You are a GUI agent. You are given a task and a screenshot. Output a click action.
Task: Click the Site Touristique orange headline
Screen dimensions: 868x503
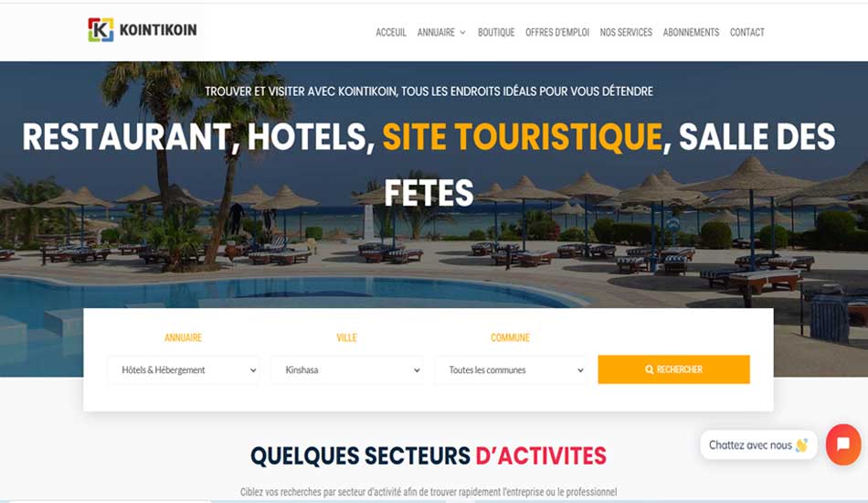(x=522, y=137)
